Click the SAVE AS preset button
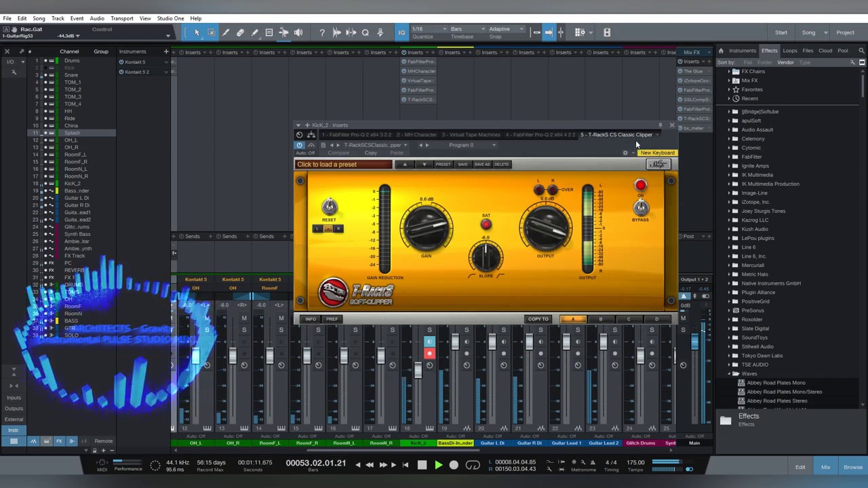The width and height of the screenshot is (868, 488). click(x=482, y=164)
